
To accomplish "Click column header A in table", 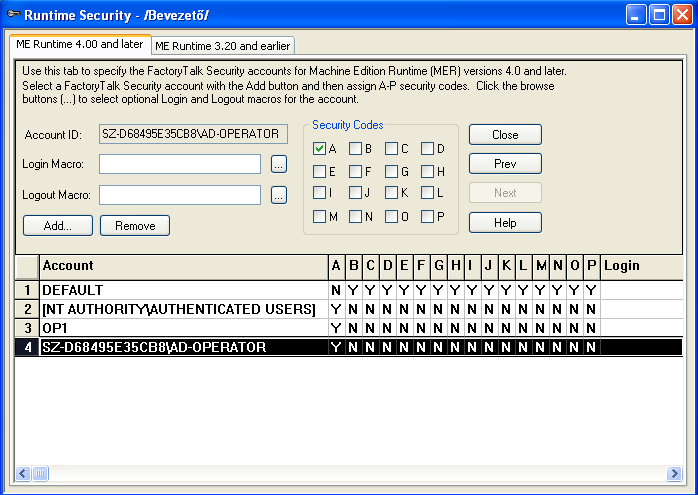I will [336, 267].
